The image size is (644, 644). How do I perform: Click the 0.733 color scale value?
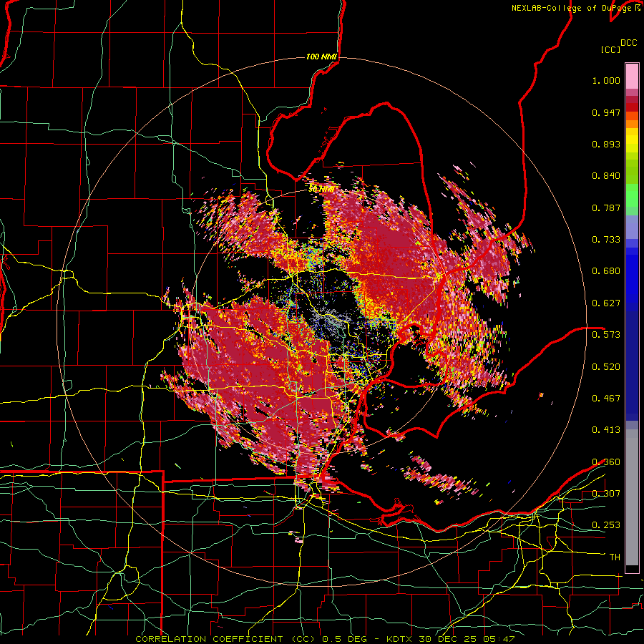tap(606, 240)
